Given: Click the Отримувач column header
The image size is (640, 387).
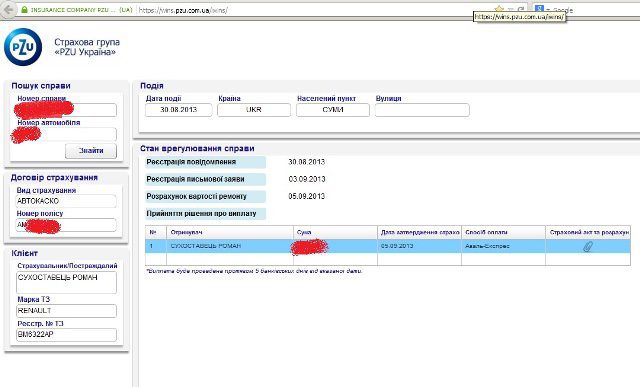Looking at the screenshot, I should click(x=187, y=232).
